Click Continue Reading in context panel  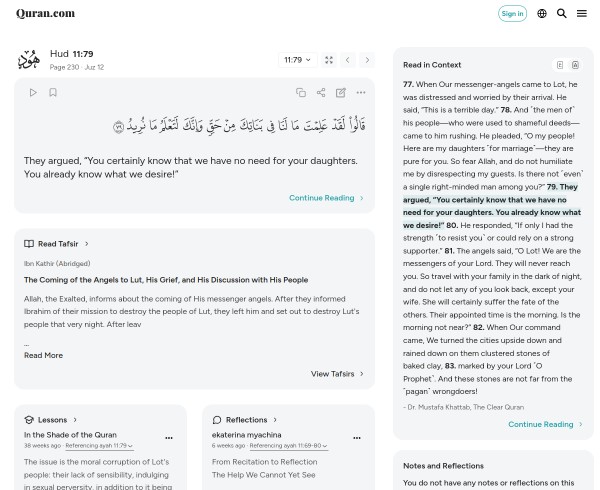coord(545,424)
